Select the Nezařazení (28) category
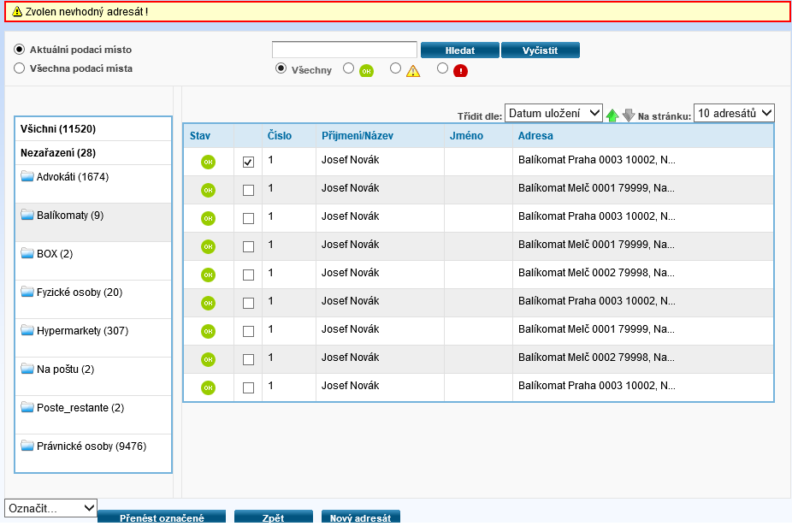The width and height of the screenshot is (792, 532). (58, 153)
